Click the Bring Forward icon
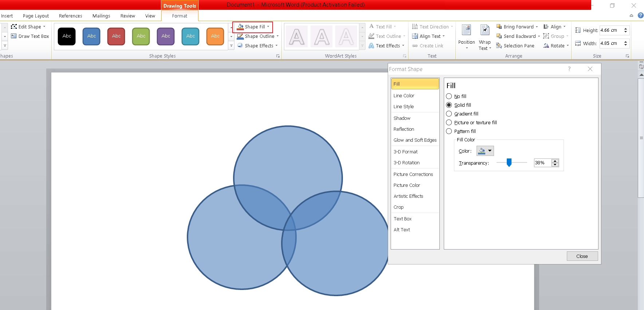 tap(499, 27)
